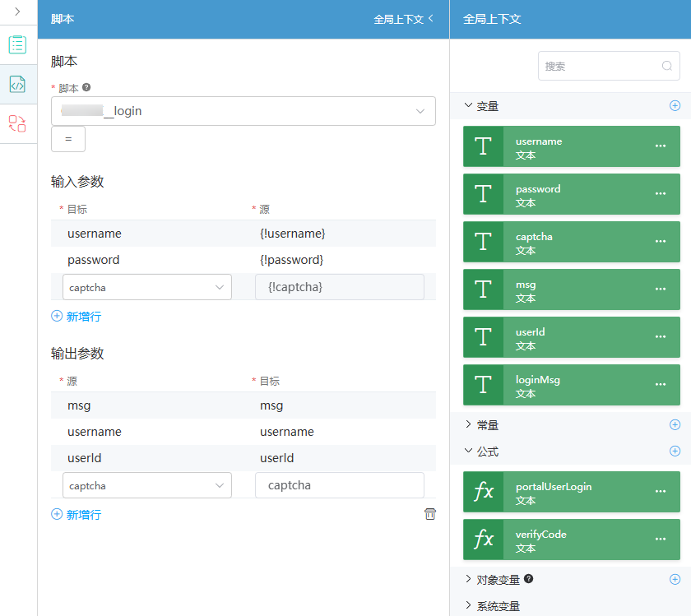
Task: Click the T icon of loginMsg variable
Action: [483, 385]
